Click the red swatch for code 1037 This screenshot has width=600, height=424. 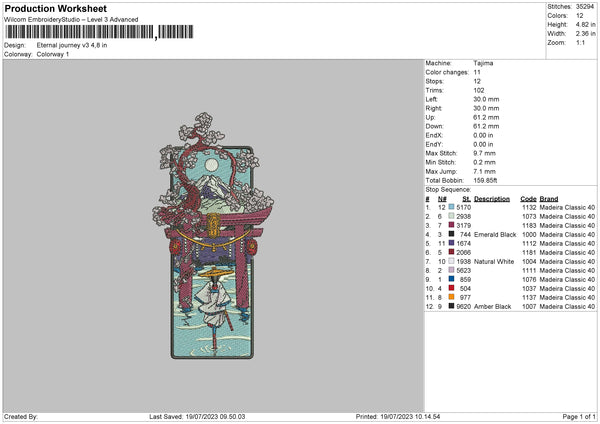coord(451,288)
